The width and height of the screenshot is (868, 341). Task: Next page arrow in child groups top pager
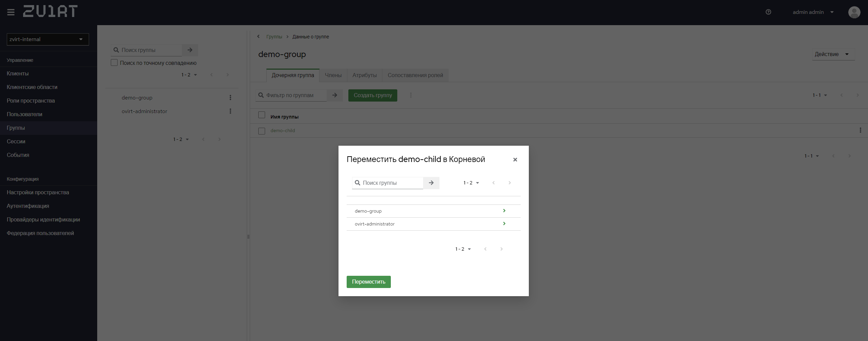point(857,95)
